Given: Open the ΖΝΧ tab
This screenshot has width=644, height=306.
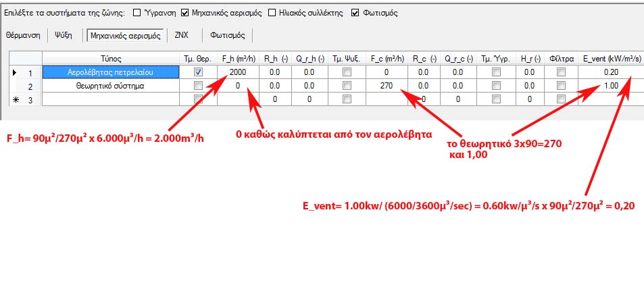Looking at the screenshot, I should [181, 34].
